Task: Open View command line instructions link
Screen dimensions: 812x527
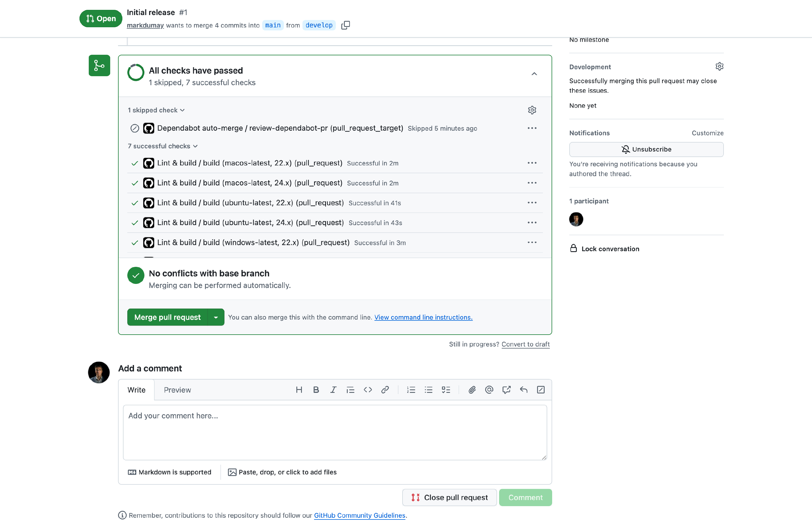Action: [423, 317]
